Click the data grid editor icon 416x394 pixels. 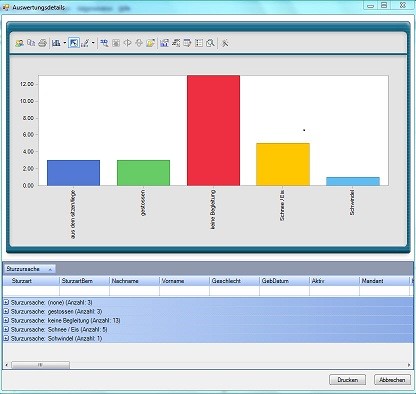point(199,43)
